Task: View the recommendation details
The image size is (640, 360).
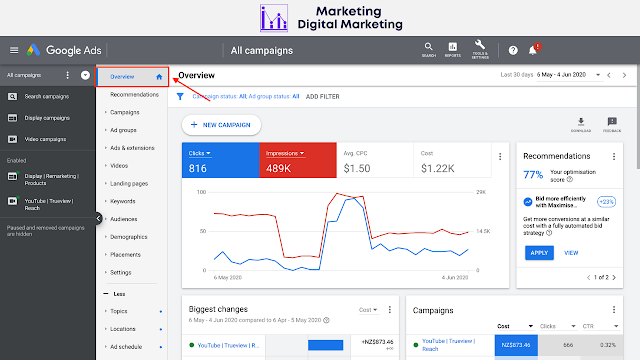Action: click(571, 253)
